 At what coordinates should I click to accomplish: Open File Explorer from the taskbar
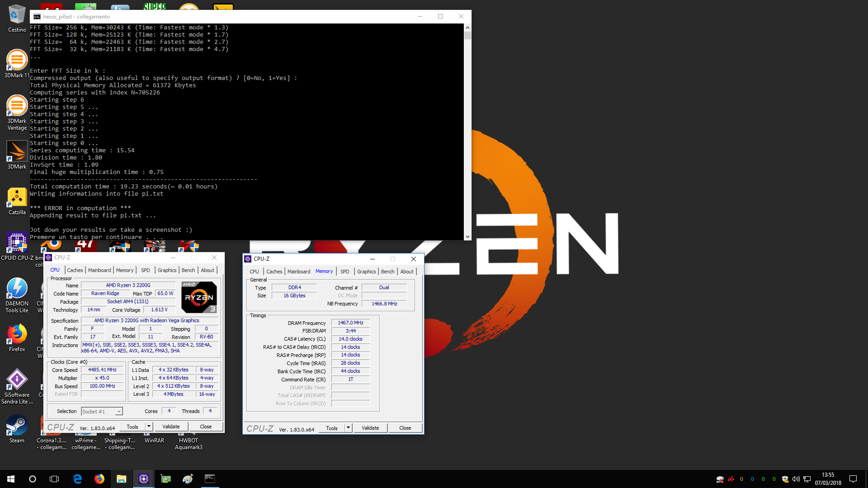point(121,479)
